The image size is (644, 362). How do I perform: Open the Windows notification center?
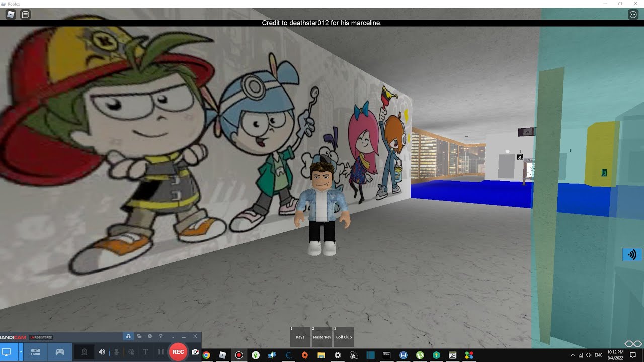tap(633, 355)
